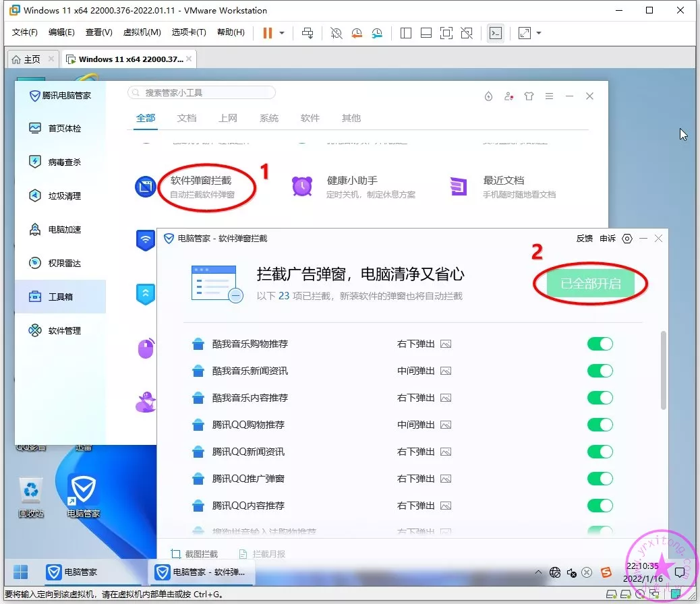Screen dimensions: 700x604
Task: Open the 最近文档 tool icon
Action: click(x=459, y=186)
